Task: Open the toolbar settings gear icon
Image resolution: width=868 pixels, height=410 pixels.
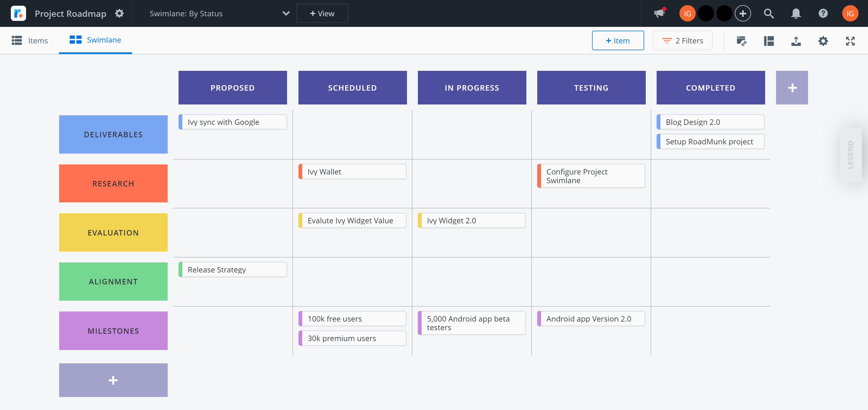Action: pyautogui.click(x=823, y=41)
